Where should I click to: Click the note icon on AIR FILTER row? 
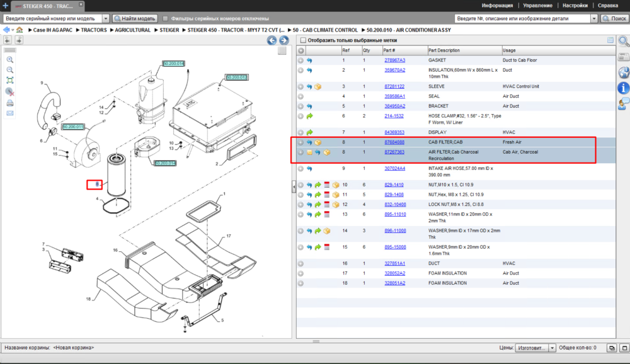click(x=309, y=152)
